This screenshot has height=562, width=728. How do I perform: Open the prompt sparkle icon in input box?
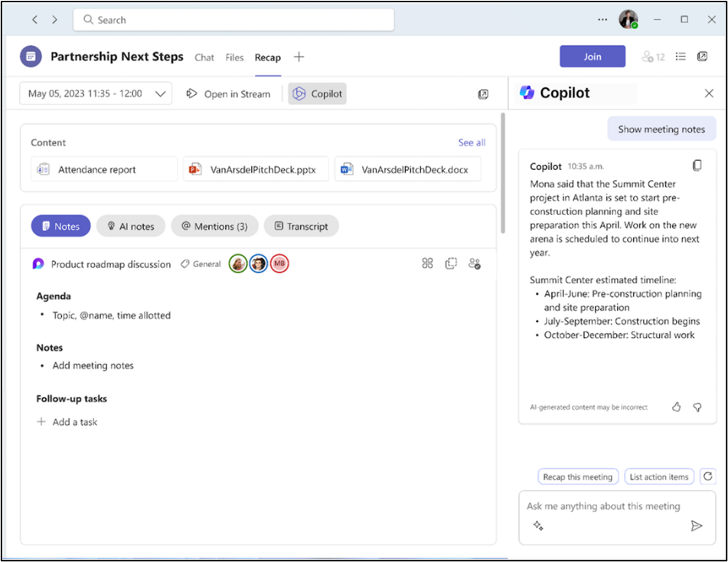pyautogui.click(x=538, y=526)
